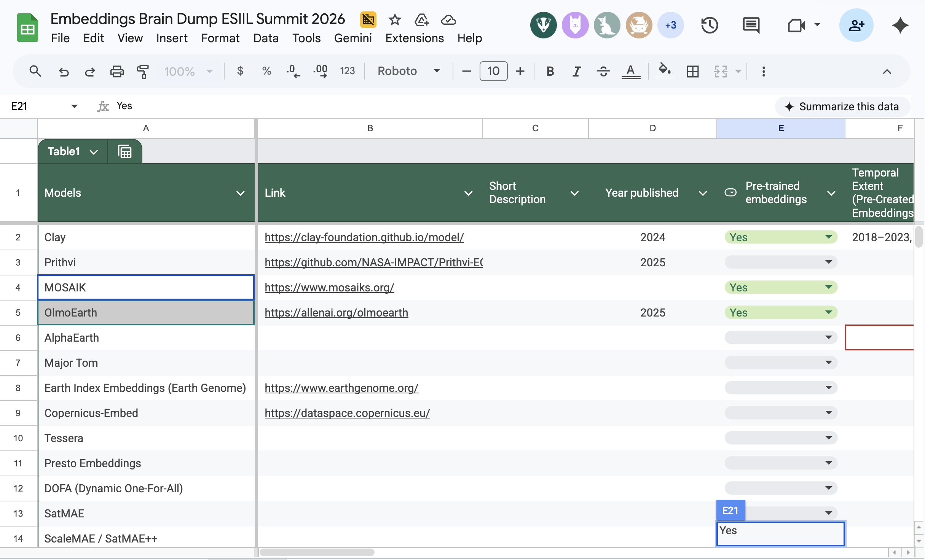Click the add shortcut to Drive icon
The width and height of the screenshot is (925, 560).
[x=422, y=20]
